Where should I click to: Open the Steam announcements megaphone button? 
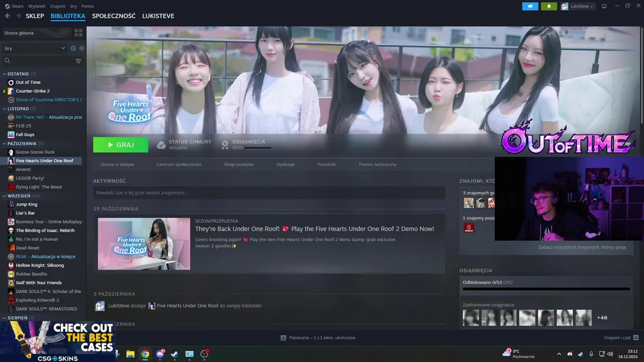[x=530, y=6]
